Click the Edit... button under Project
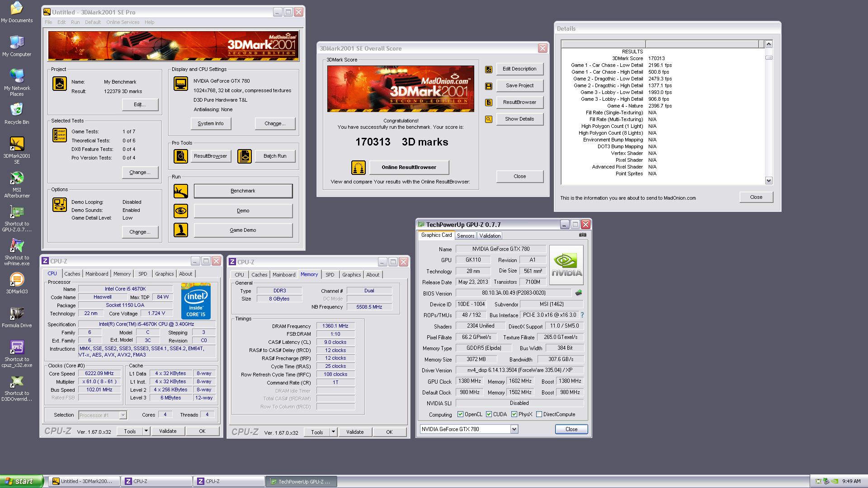This screenshot has height=488, width=868. pos(140,105)
